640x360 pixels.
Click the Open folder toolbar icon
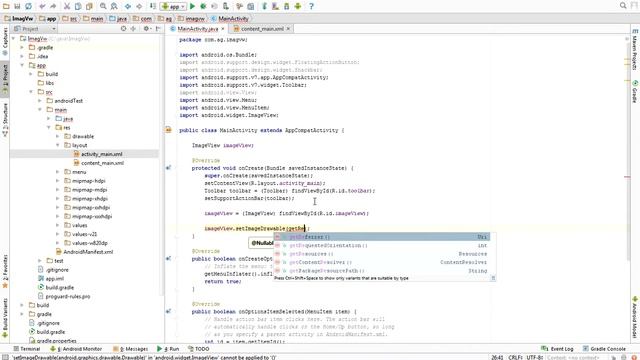(6, 6)
